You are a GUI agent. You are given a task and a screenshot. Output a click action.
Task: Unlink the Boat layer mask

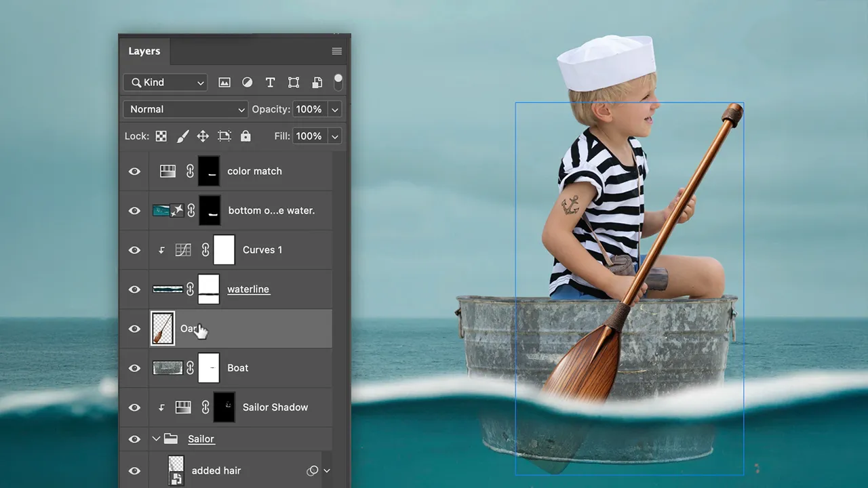[x=190, y=368]
